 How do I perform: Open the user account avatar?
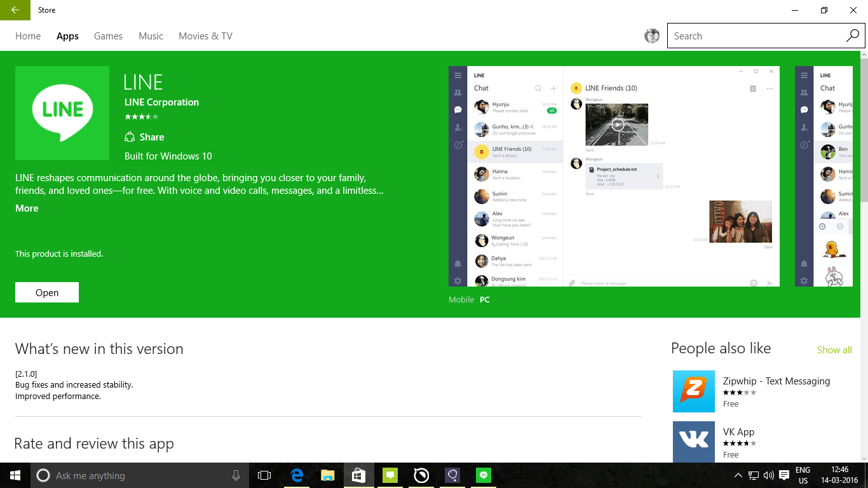point(652,36)
